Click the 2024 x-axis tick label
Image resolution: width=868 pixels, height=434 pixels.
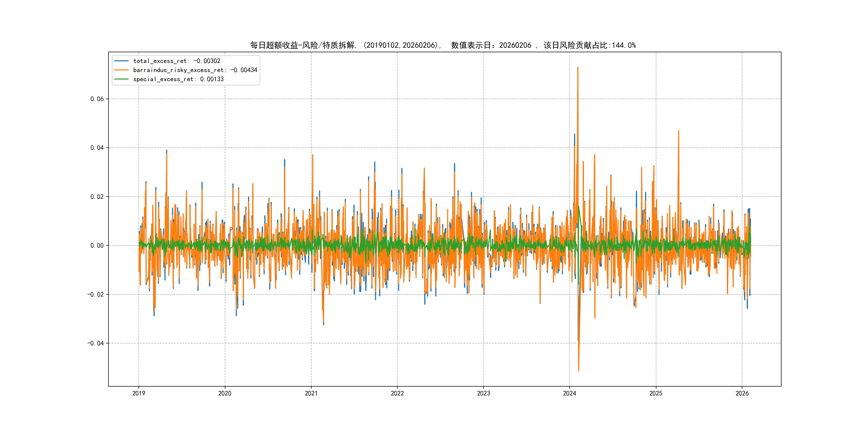click(570, 393)
